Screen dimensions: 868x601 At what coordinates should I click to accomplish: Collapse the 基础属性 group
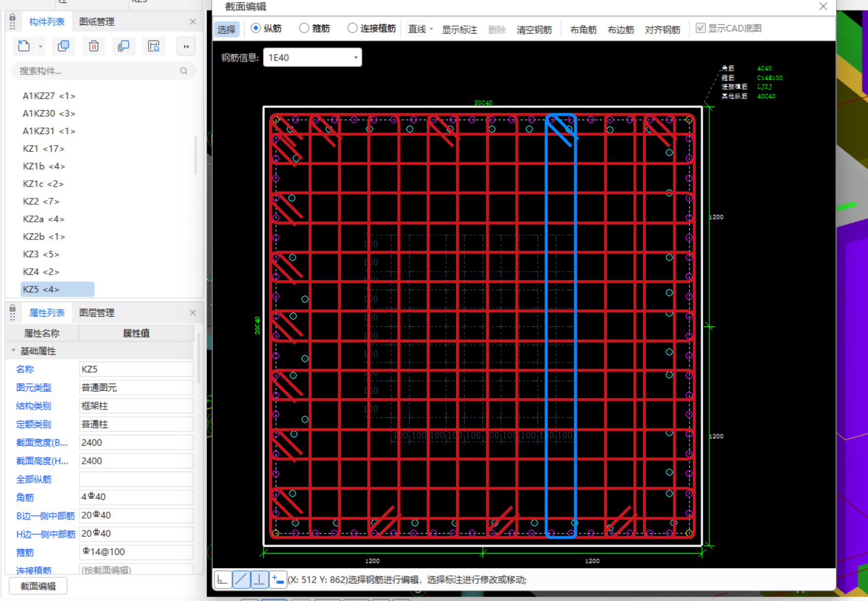point(13,351)
